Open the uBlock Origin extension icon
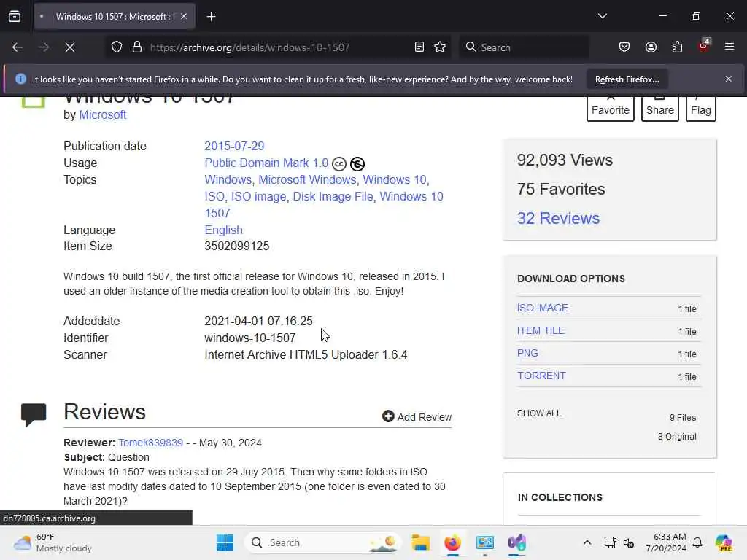This screenshot has height=560, width=747. [x=704, y=46]
